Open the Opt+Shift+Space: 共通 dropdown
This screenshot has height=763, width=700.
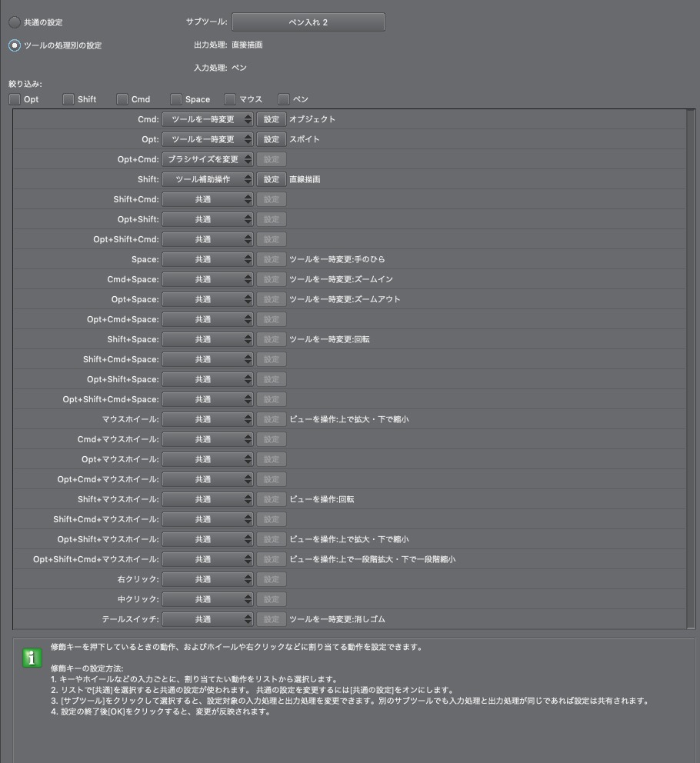(x=208, y=379)
